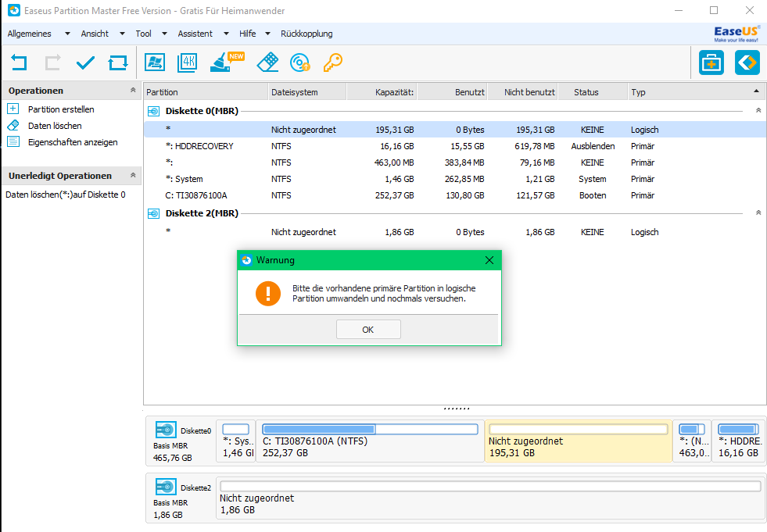Open the Assistent menu

195,34
